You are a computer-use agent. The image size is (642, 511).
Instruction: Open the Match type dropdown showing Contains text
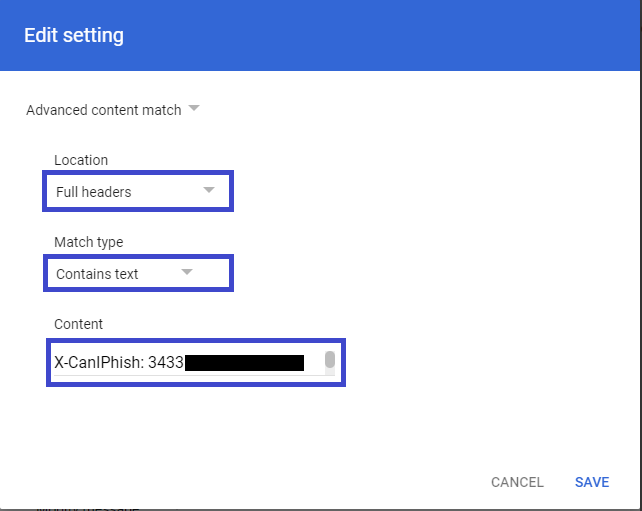coord(138,273)
